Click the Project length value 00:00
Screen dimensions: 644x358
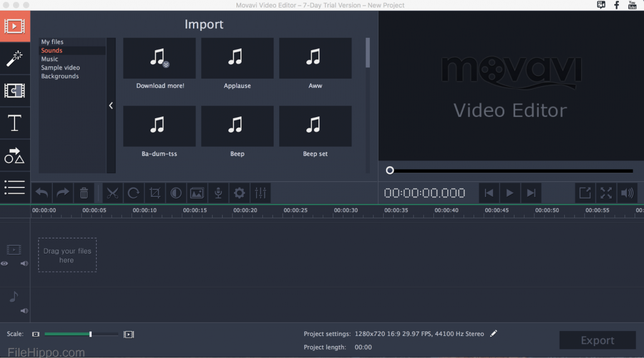pos(363,347)
